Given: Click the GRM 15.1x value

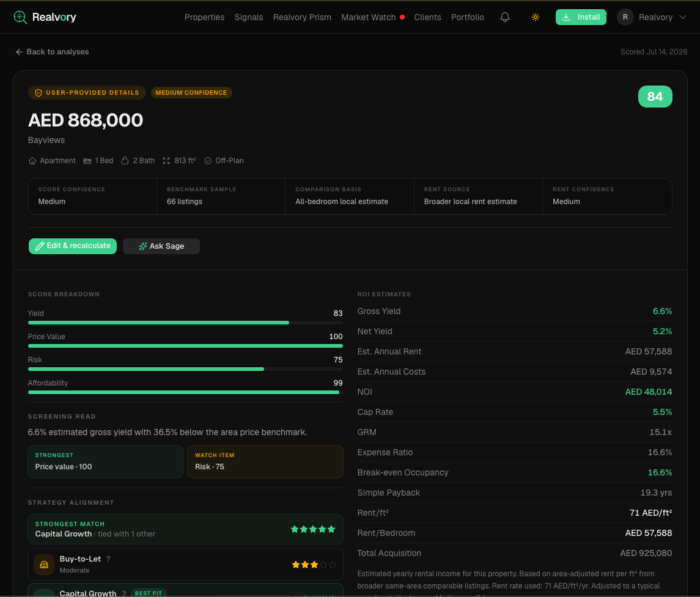Looking at the screenshot, I should click(x=661, y=432).
